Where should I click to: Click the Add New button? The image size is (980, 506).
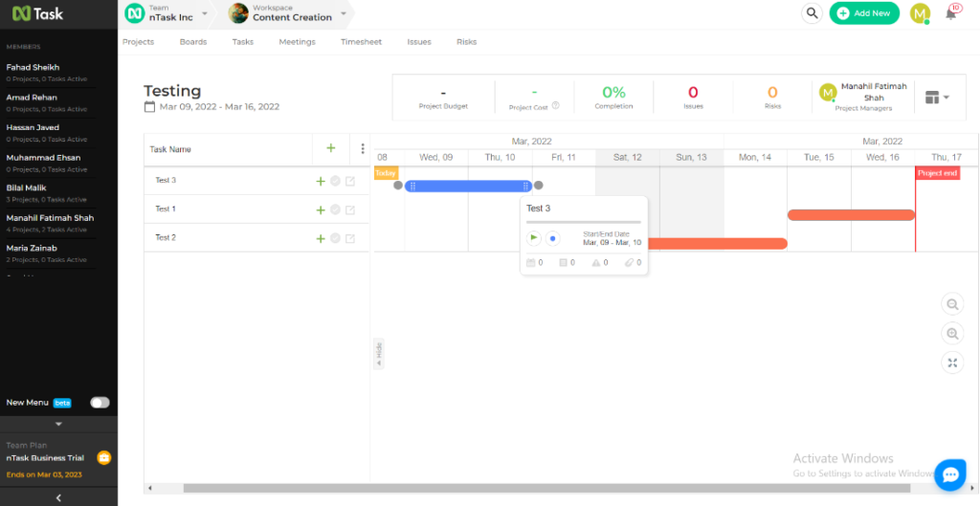pos(864,13)
